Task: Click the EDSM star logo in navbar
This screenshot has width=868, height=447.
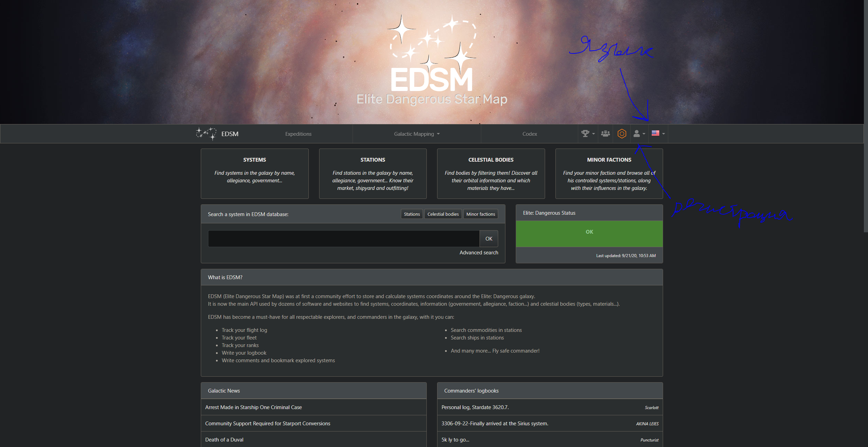Action: point(206,134)
